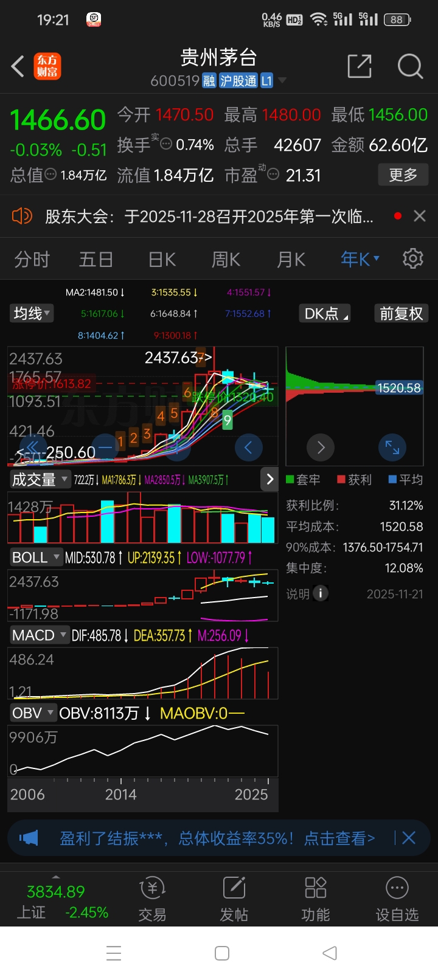Tap 总值 info smiley icon
The height and width of the screenshot is (980, 438).
click(x=51, y=174)
